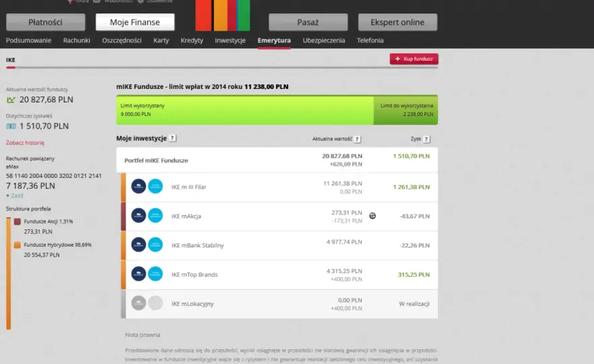Click the dark blue icon in IKE mAkcja row
594x364 pixels.
(138, 215)
